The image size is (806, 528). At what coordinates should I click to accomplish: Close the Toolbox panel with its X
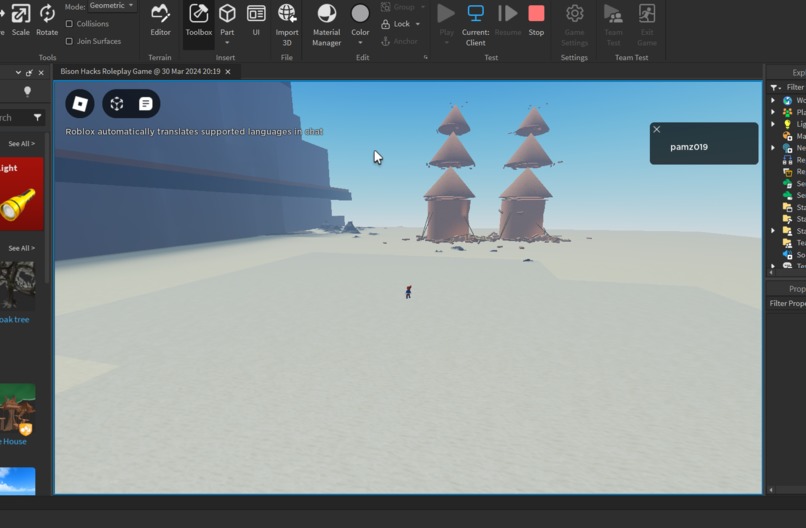tap(41, 72)
